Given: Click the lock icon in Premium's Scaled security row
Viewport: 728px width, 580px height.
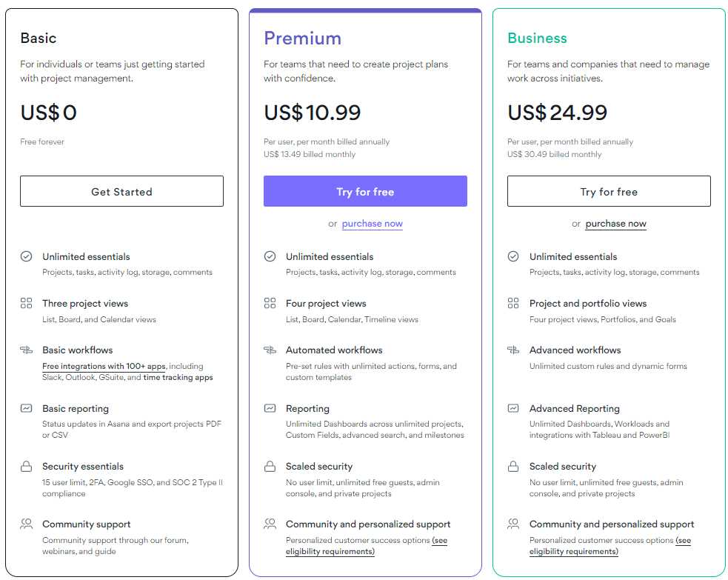Looking at the screenshot, I should click(270, 466).
